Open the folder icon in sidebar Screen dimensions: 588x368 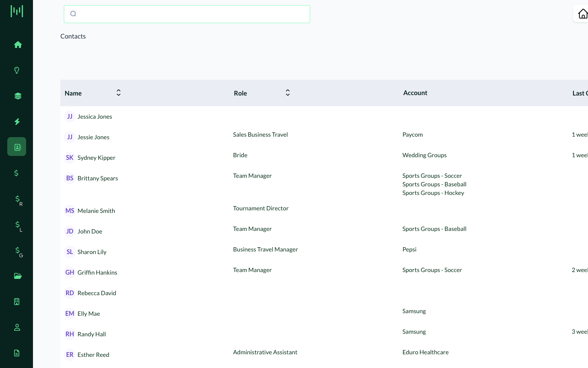[18, 276]
